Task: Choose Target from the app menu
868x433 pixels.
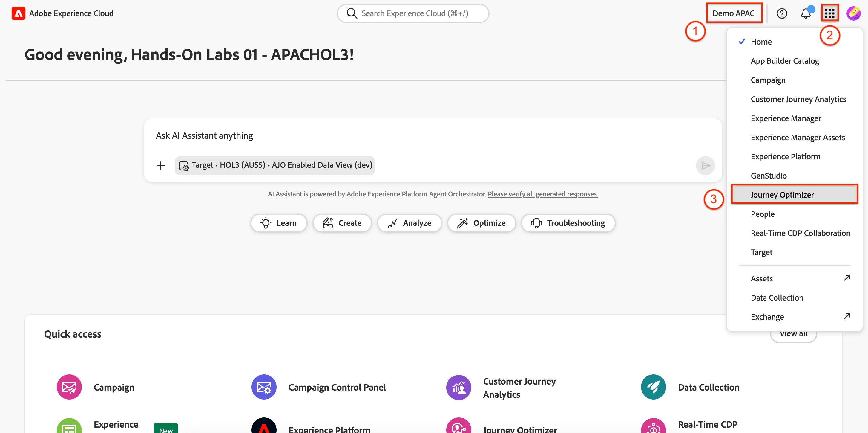Action: coord(795,253)
